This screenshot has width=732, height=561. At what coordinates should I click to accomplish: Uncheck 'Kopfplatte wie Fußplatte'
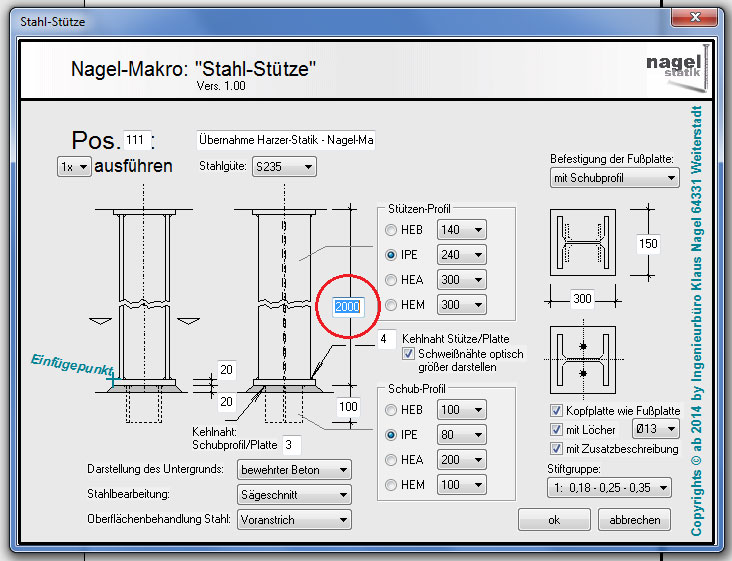tap(557, 411)
